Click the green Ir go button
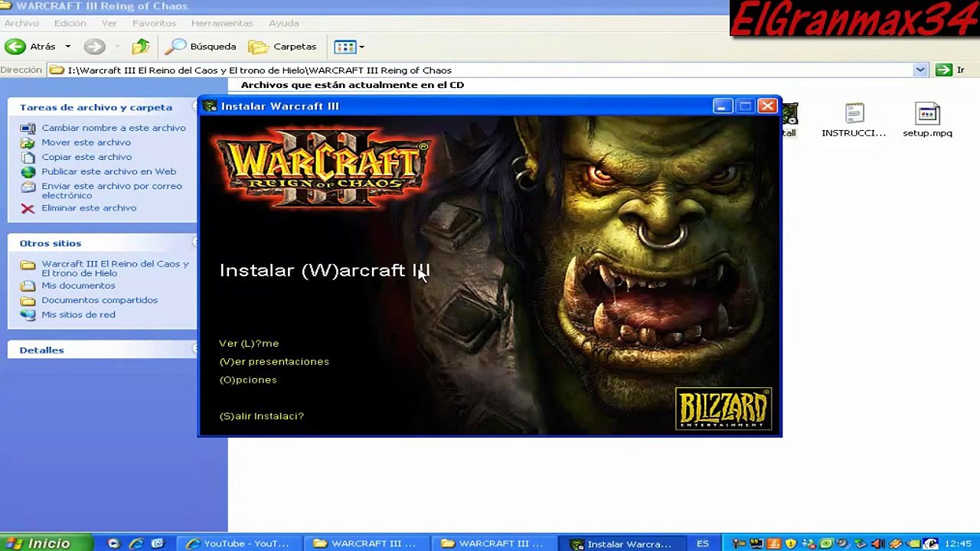 pos(950,70)
